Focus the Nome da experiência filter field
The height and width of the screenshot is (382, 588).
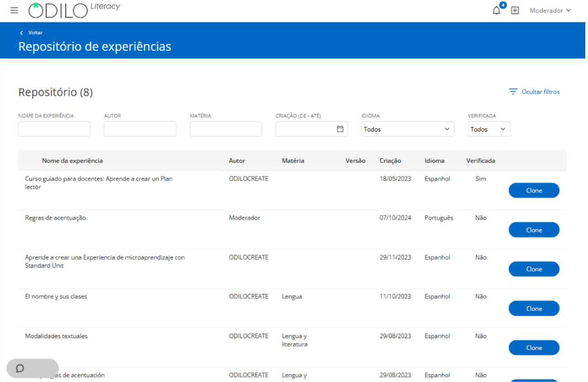[54, 129]
